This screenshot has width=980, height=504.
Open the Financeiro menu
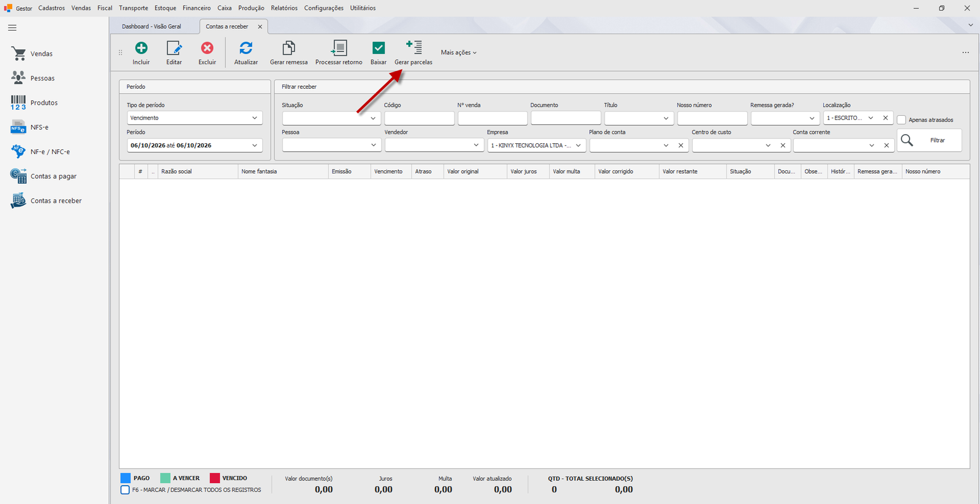197,8
